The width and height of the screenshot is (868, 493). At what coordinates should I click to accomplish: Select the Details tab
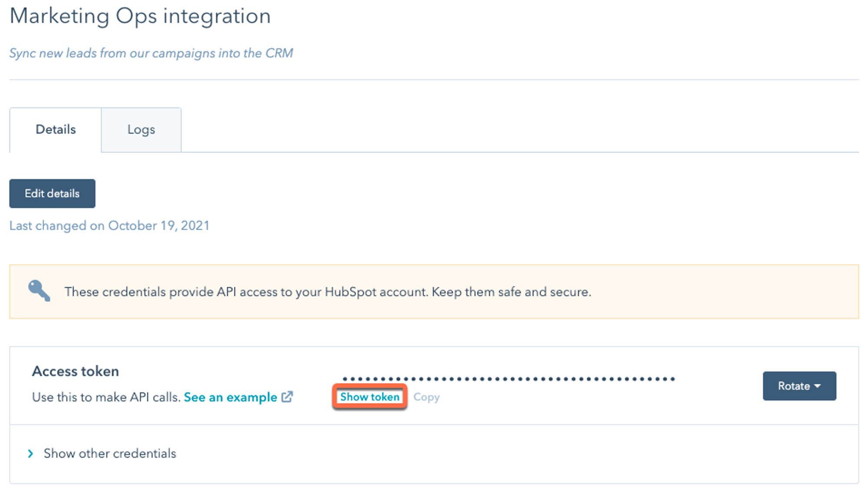tap(56, 129)
